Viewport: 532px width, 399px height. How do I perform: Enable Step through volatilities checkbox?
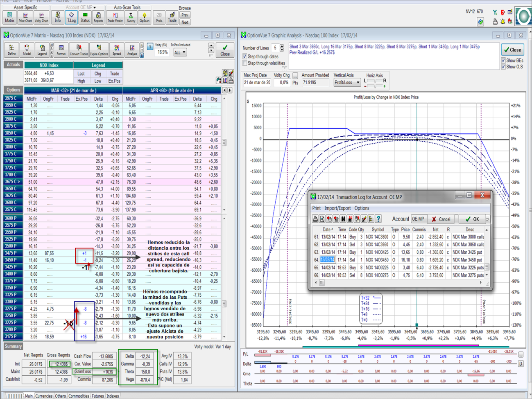[245, 63]
